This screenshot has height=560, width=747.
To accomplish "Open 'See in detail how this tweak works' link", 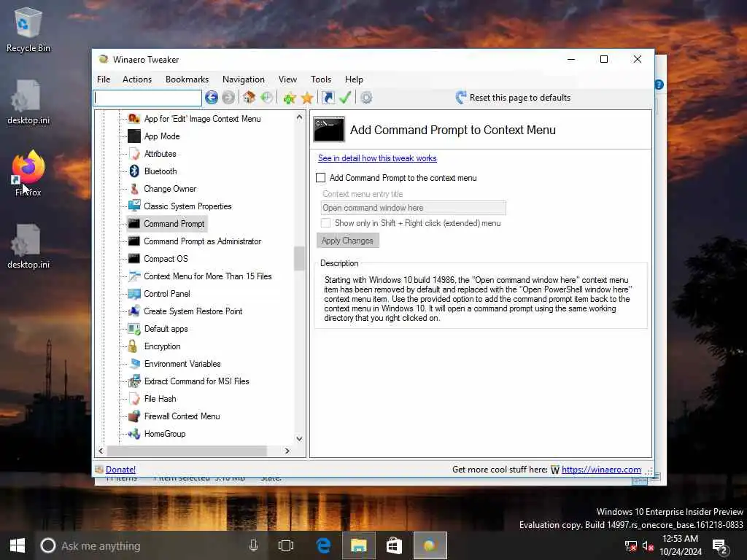I will [377, 158].
